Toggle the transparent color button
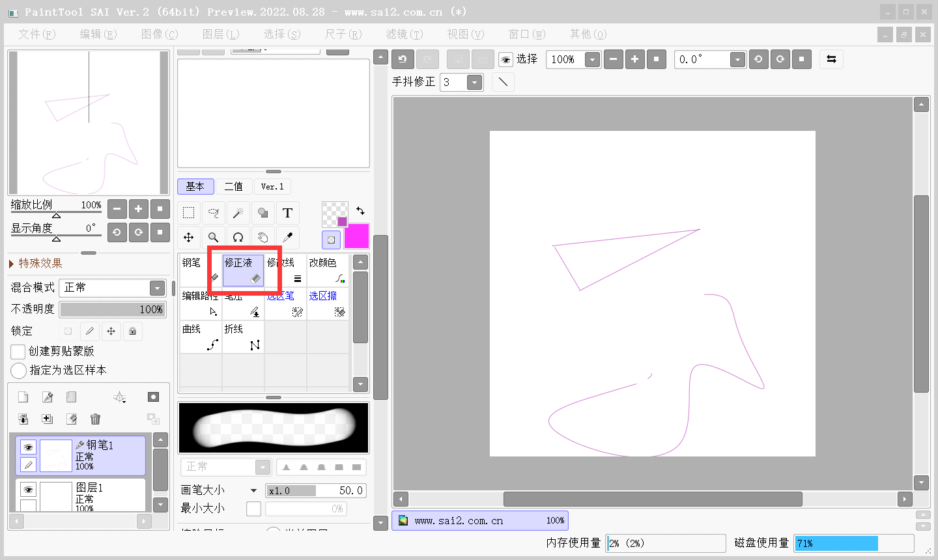The width and height of the screenshot is (938, 560). pyautogui.click(x=331, y=240)
